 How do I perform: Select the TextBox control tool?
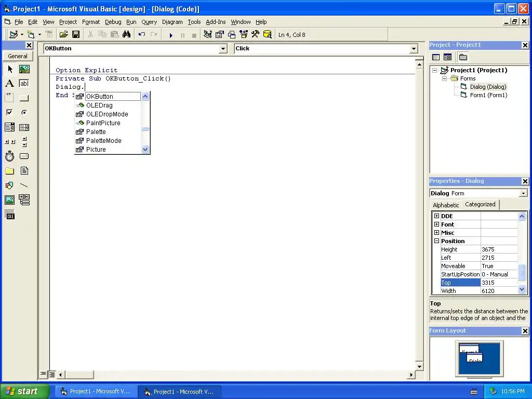(24, 84)
